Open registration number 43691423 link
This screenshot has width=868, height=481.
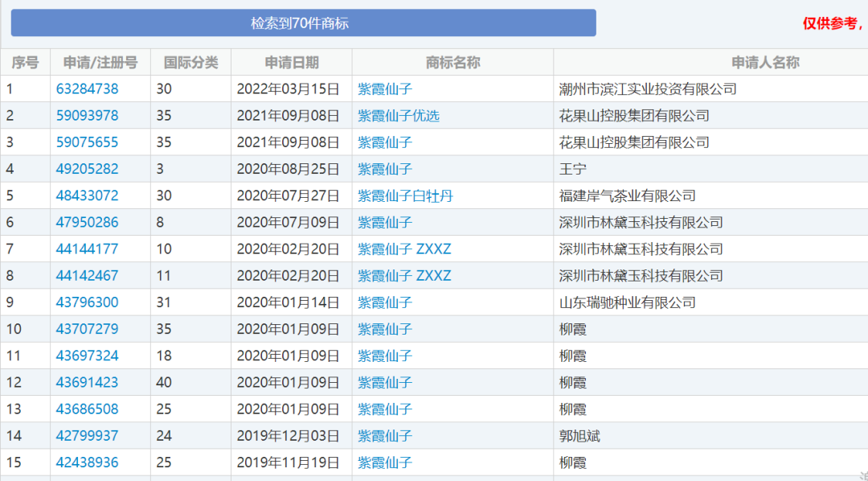coord(87,382)
